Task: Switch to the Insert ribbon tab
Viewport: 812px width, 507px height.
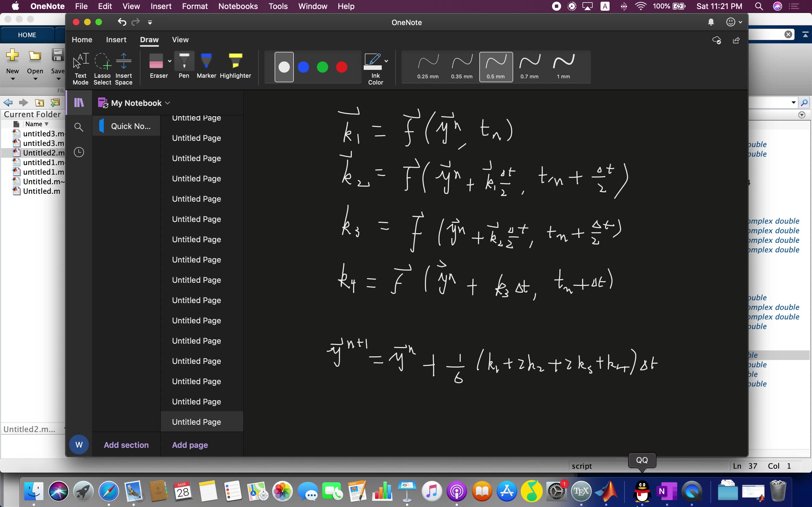Action: (x=116, y=39)
